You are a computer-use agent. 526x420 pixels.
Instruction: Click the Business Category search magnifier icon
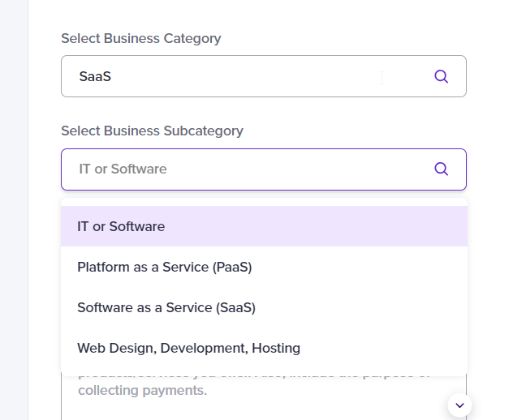click(x=441, y=76)
